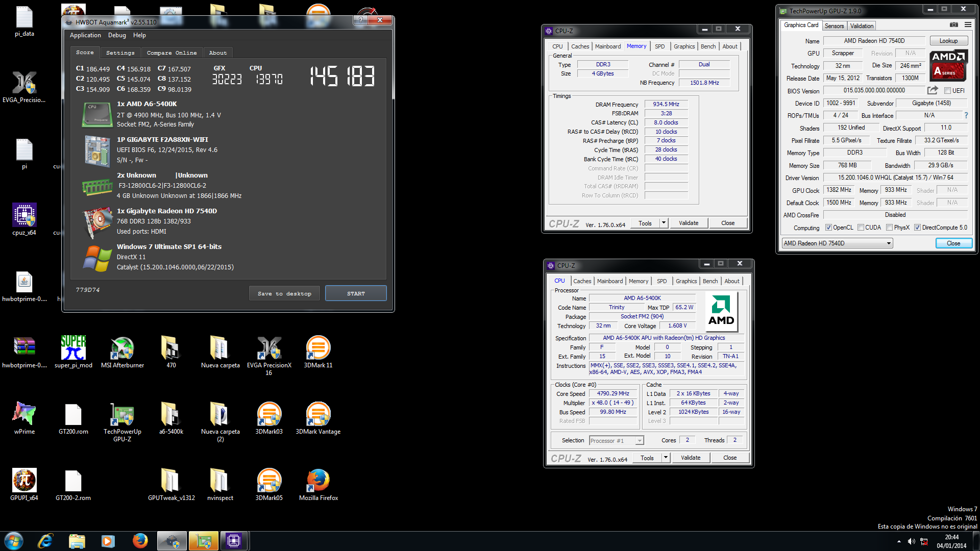Open Validation tab in GPU-Z

(862, 26)
